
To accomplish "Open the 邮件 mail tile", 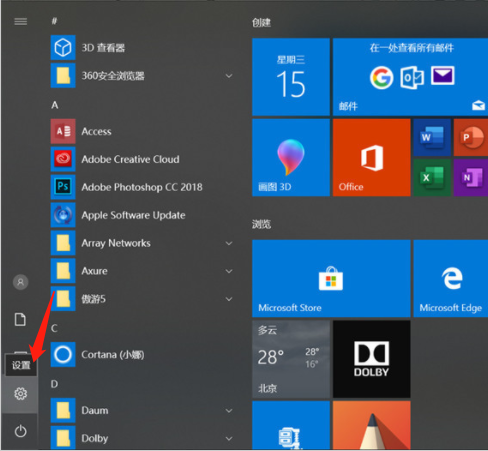I will point(410,77).
